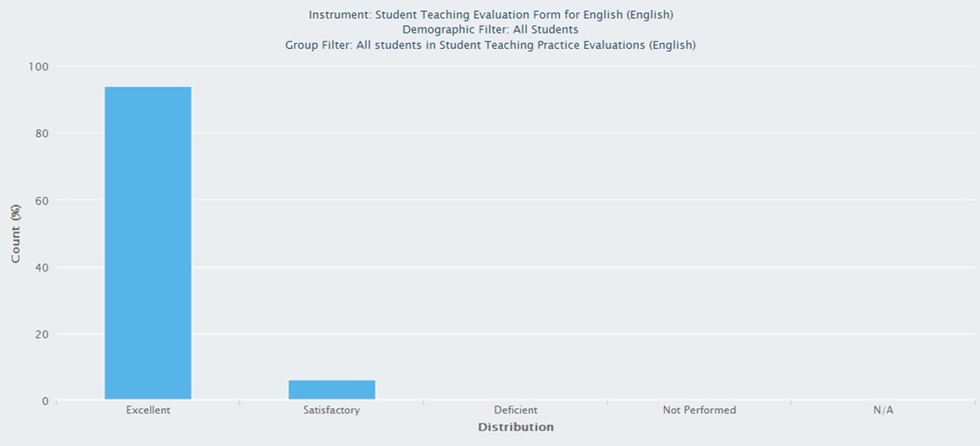
Task: Select the Satisfactory axis label
Action: tap(332, 411)
